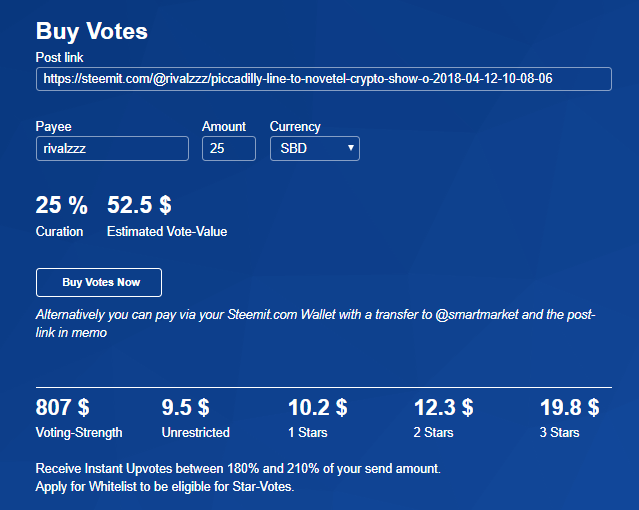
Task: Click the Buy Votes heading
Action: click(92, 31)
